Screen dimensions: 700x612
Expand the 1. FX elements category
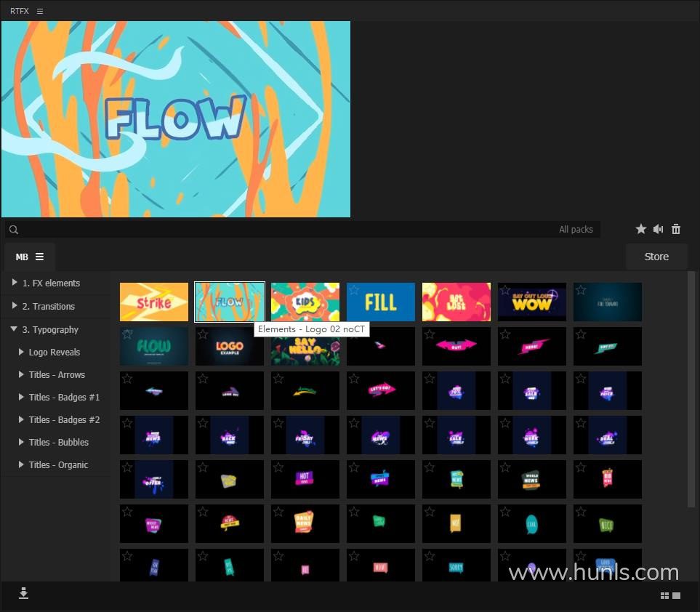tap(15, 283)
